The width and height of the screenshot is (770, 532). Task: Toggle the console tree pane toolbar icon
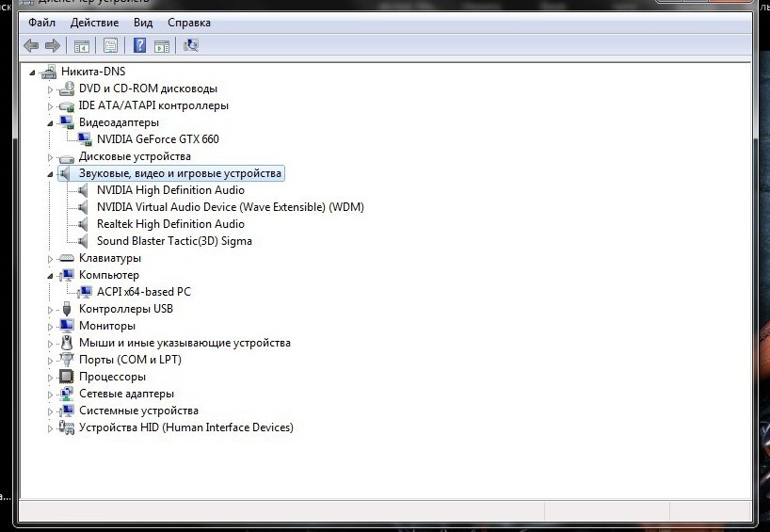tap(82, 45)
